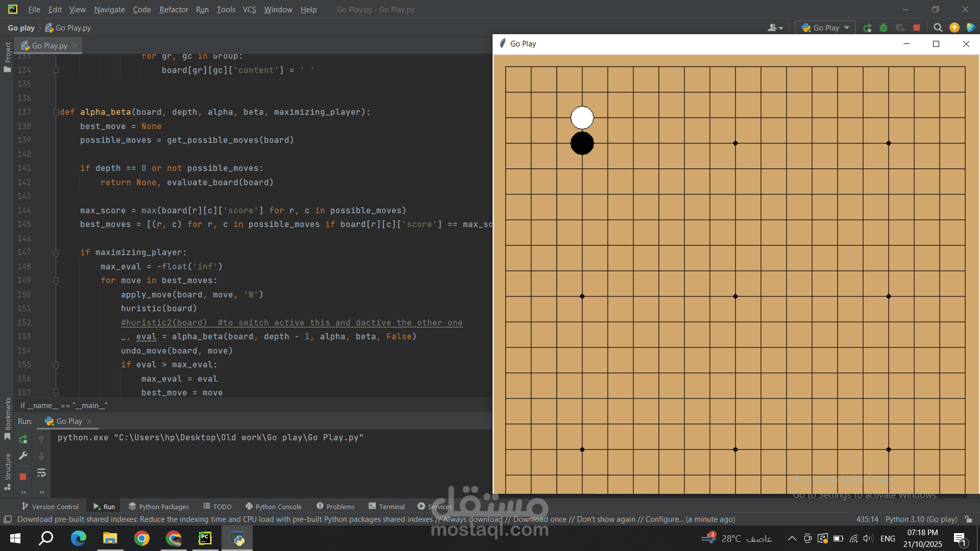
Task: Open run settings wrench in Run panel
Action: [23, 456]
